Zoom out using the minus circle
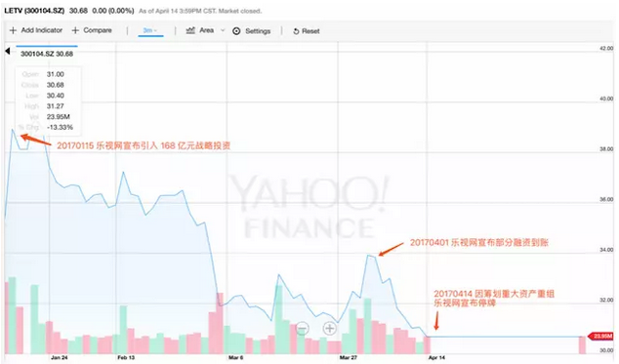This screenshot has width=619, height=364. 302,328
